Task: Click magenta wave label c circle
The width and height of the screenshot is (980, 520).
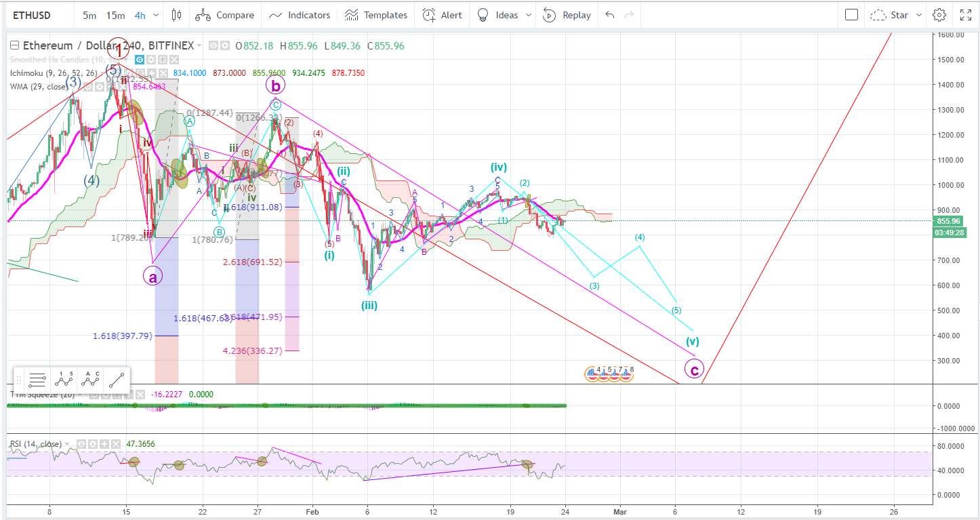Action: pos(694,369)
